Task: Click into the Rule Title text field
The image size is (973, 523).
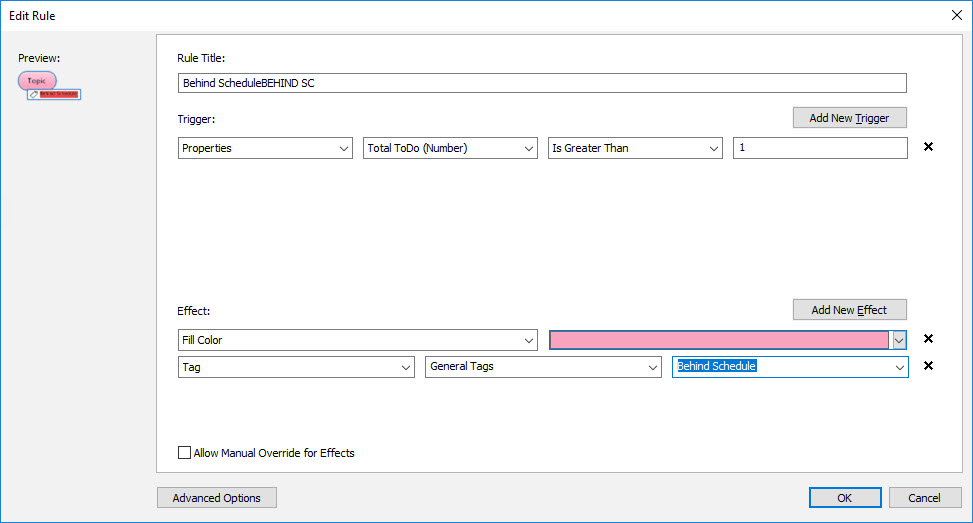Action: pos(542,83)
